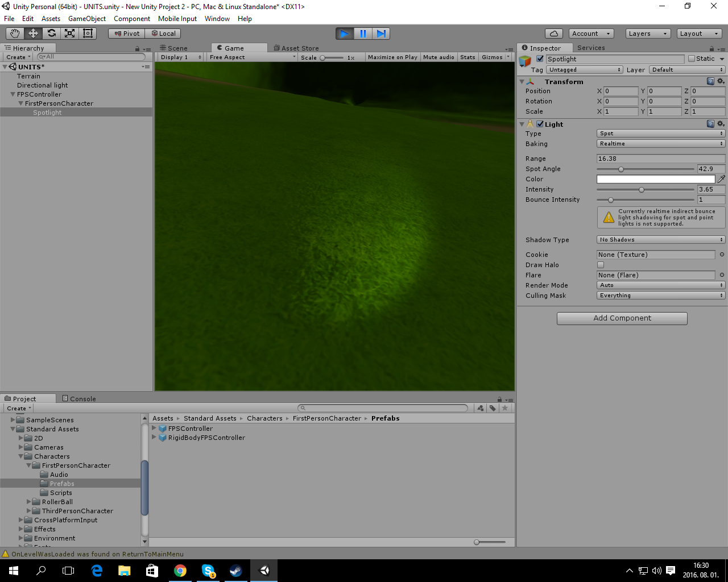This screenshot has width=728, height=582.
Task: Toggle Maximize on Play
Action: coord(392,57)
